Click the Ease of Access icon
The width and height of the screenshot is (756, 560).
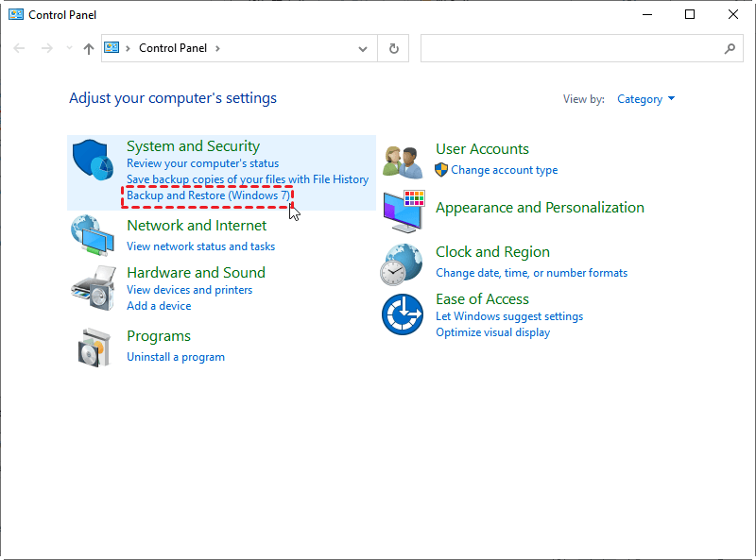[x=402, y=314]
